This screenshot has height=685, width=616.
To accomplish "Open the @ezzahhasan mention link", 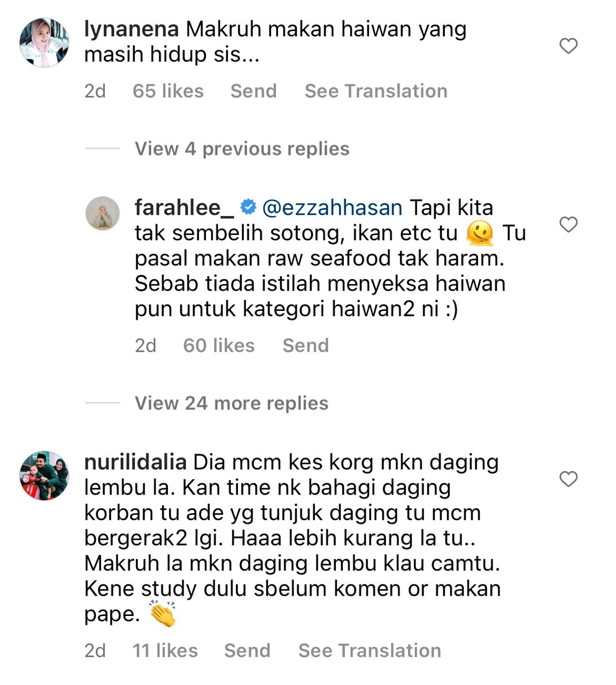I will click(332, 208).
